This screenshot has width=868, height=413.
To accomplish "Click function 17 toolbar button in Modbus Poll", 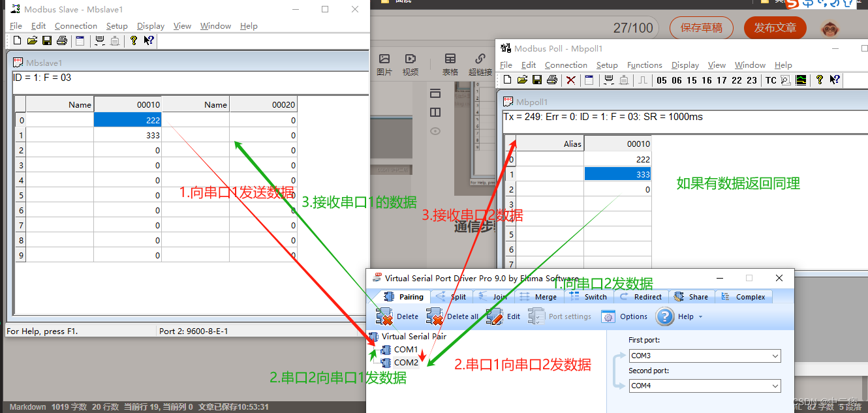I will coord(722,80).
